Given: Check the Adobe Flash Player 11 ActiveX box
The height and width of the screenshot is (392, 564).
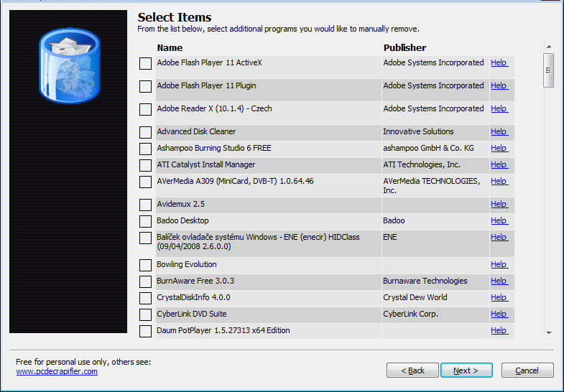Looking at the screenshot, I should (145, 64).
